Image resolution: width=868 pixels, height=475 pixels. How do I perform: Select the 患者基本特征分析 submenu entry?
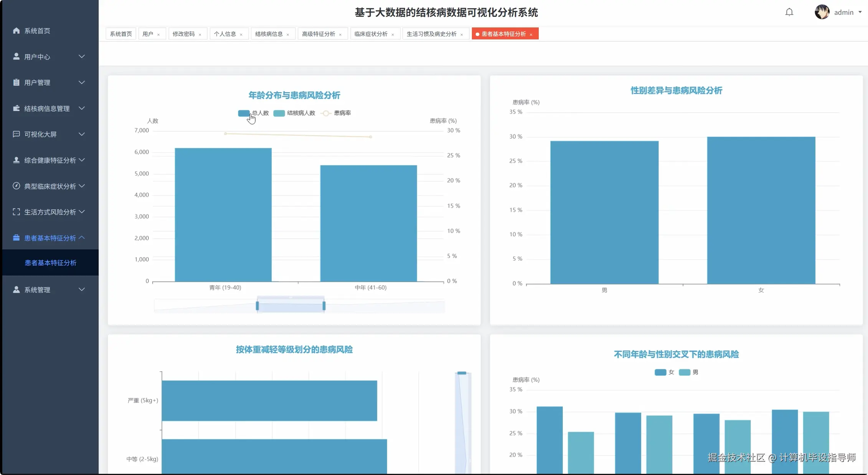(x=50, y=263)
